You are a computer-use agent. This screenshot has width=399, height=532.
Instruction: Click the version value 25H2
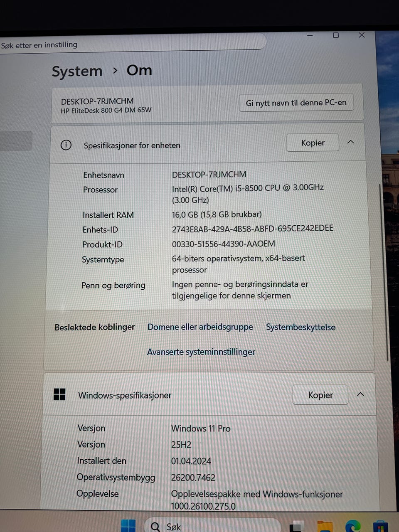click(181, 445)
